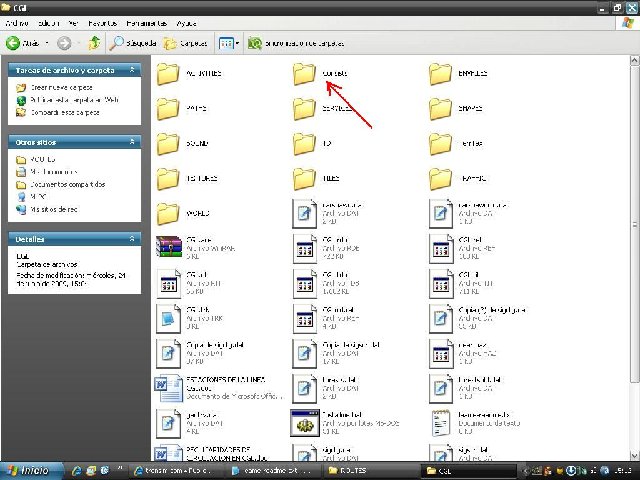Viewport: 640px width, 480px height.
Task: Toggle the Carpetas folder pane button
Action: (186, 43)
